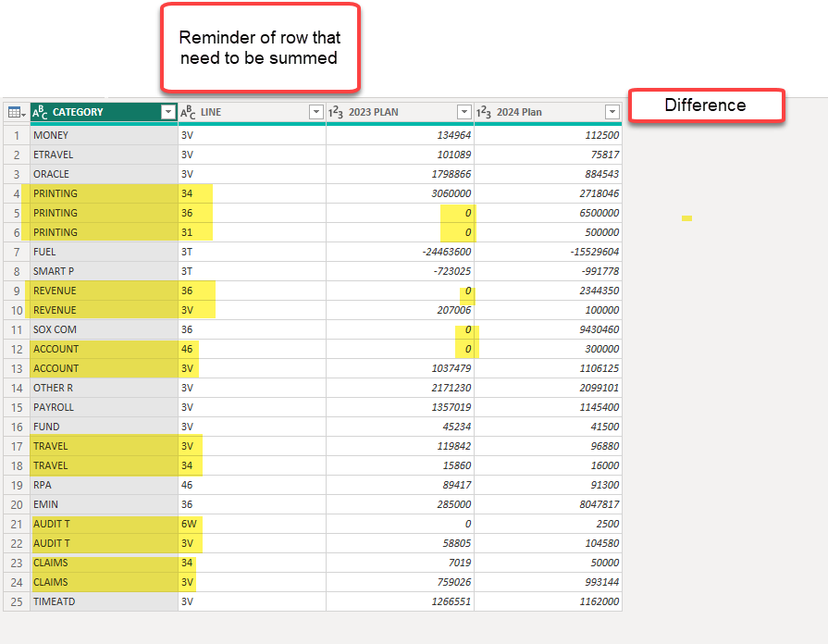
Task: Click the -723025 value for SMART P
Action: coord(400,271)
